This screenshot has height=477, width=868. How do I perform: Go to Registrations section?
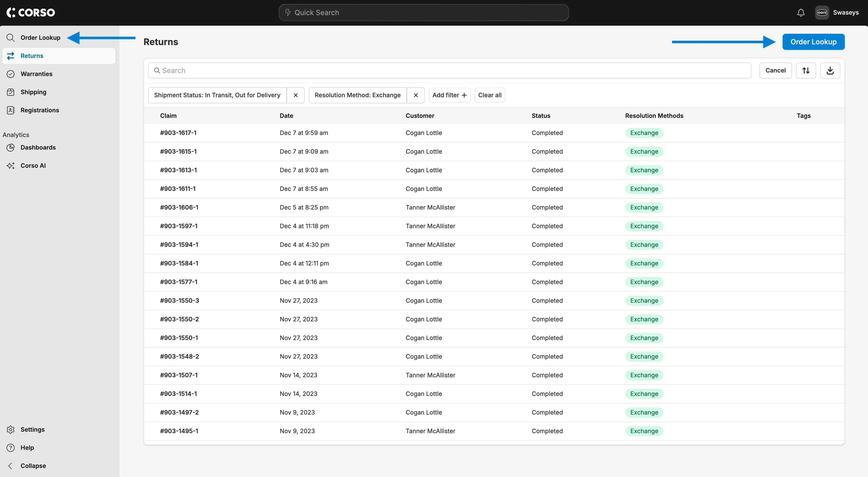click(x=59, y=110)
